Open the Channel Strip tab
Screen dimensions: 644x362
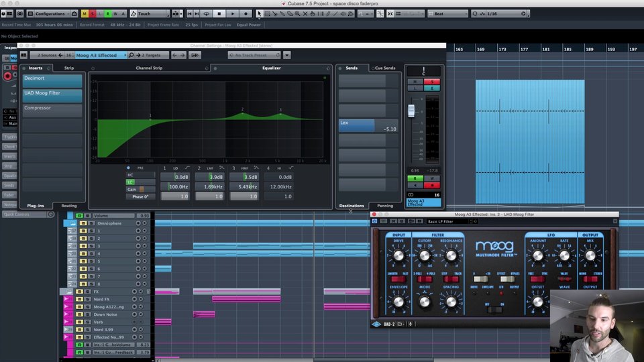tap(149, 68)
